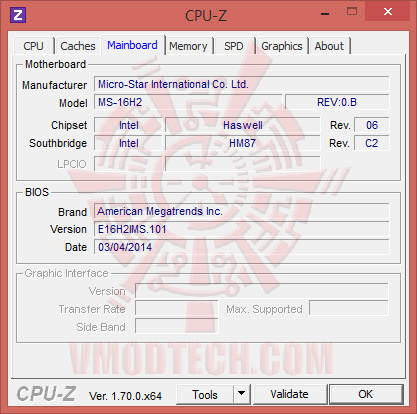This screenshot has width=417, height=414.
Task: Click the Haswell chipset value
Action: tap(243, 125)
